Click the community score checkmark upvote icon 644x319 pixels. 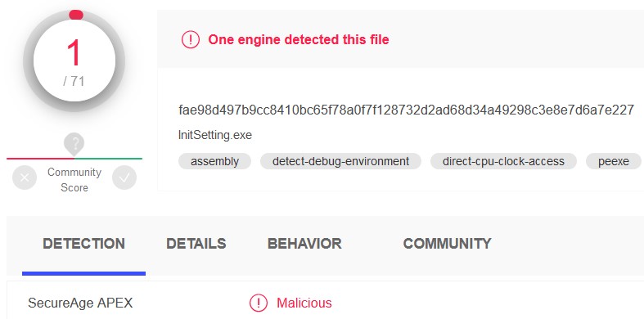pyautogui.click(x=124, y=177)
